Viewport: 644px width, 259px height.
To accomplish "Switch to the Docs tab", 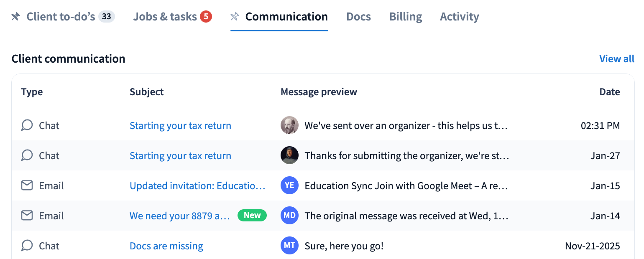I will pos(358,17).
